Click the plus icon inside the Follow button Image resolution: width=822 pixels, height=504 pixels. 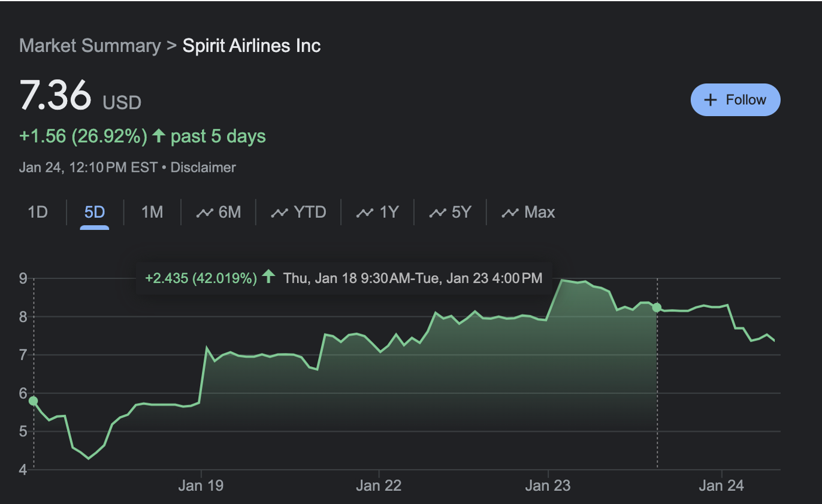click(711, 99)
